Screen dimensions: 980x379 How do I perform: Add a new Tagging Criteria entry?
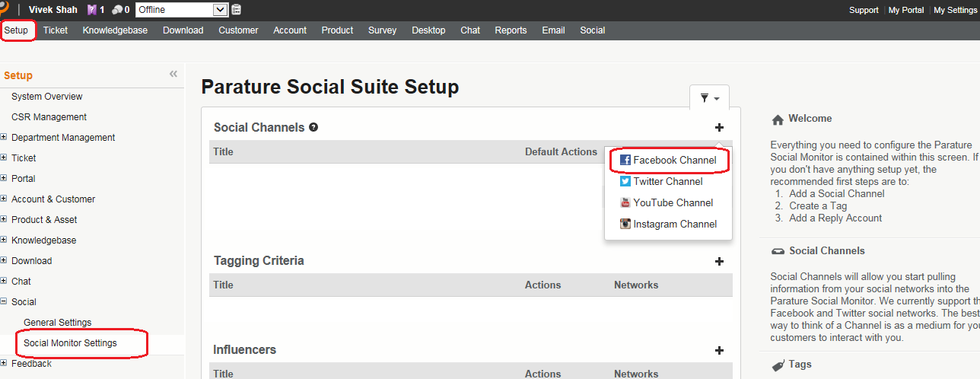point(719,261)
